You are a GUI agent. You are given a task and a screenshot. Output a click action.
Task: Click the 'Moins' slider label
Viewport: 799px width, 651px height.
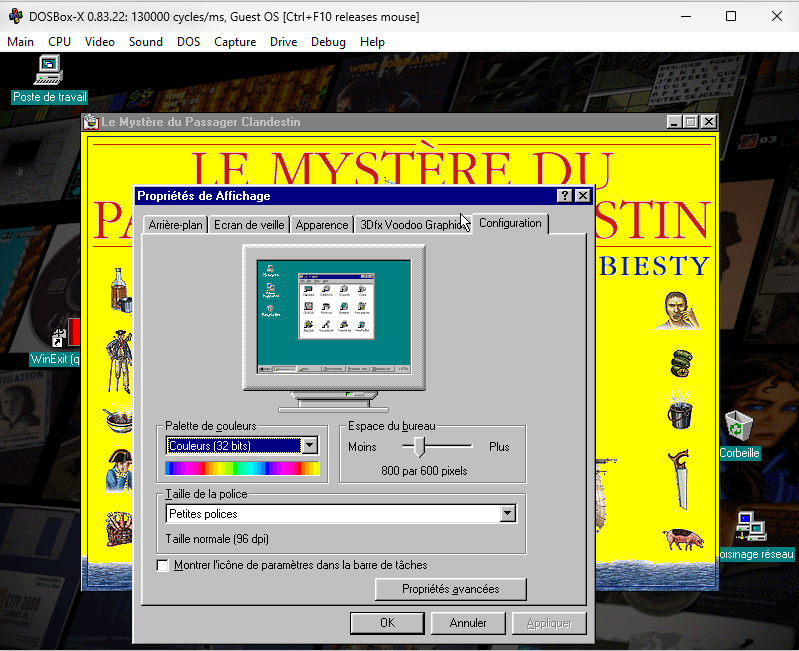[x=362, y=447]
